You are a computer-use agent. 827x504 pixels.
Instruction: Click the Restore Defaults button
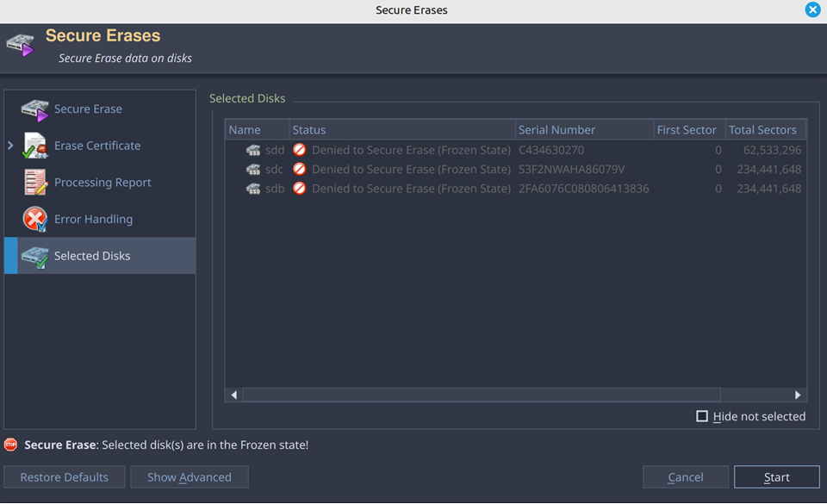[x=65, y=477]
